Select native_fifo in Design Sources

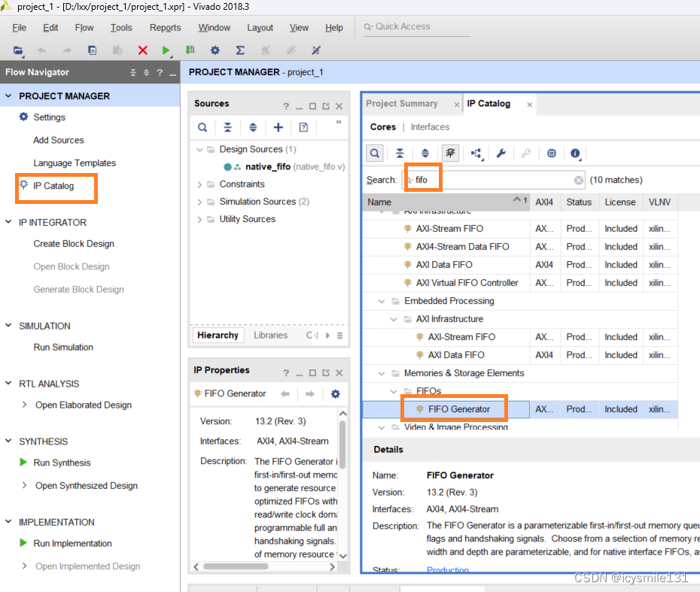[268, 167]
